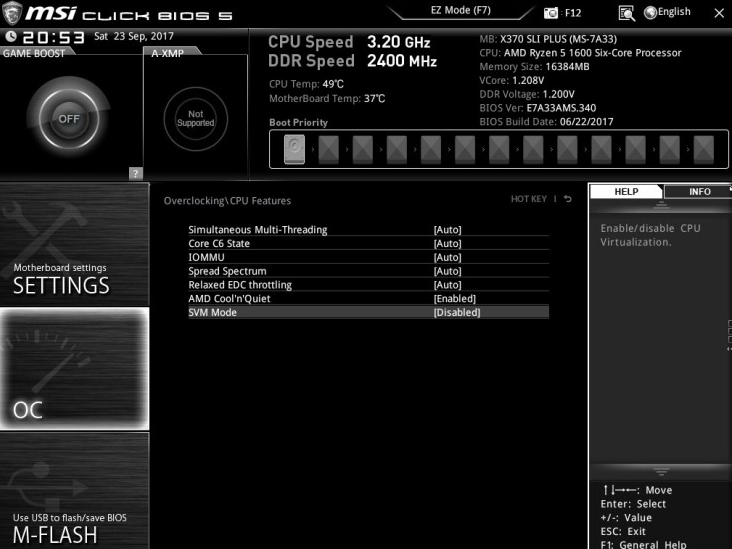The width and height of the screenshot is (732, 549).
Task: Select the Simultaneous Multi-Threading label
Action: tap(258, 230)
